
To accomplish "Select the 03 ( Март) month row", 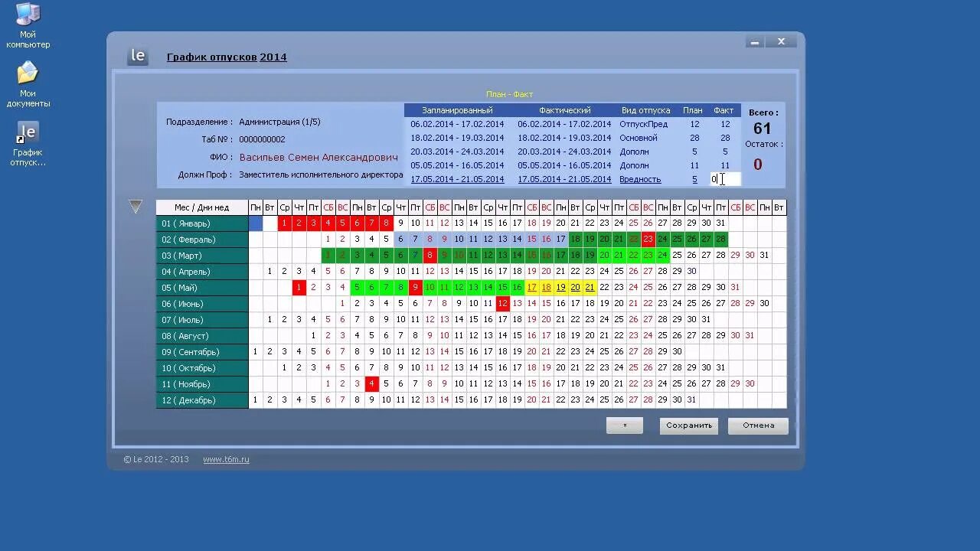I will tap(202, 256).
